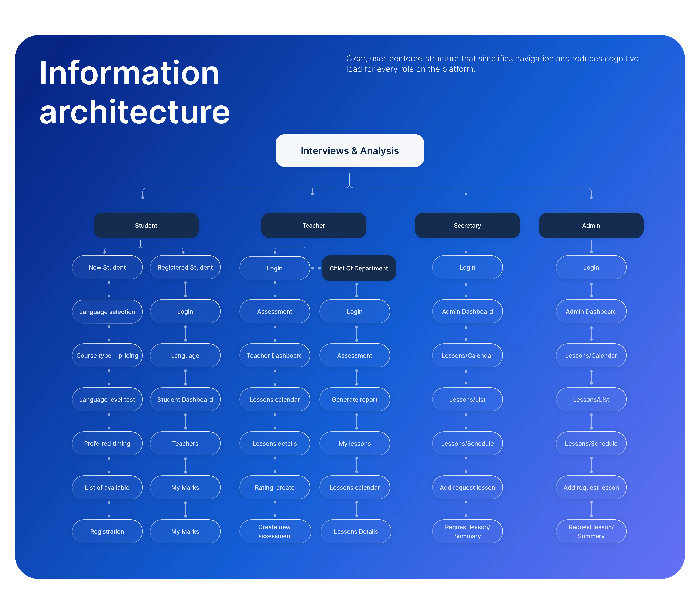Image resolution: width=700 pixels, height=614 pixels.
Task: Open Admin Dashboard in Secretary column
Action: click(467, 312)
